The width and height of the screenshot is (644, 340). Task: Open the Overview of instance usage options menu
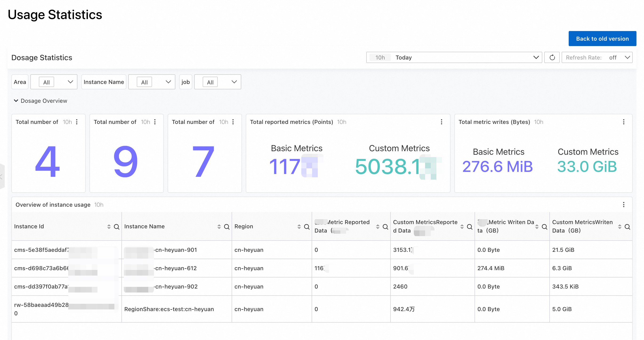(x=624, y=205)
